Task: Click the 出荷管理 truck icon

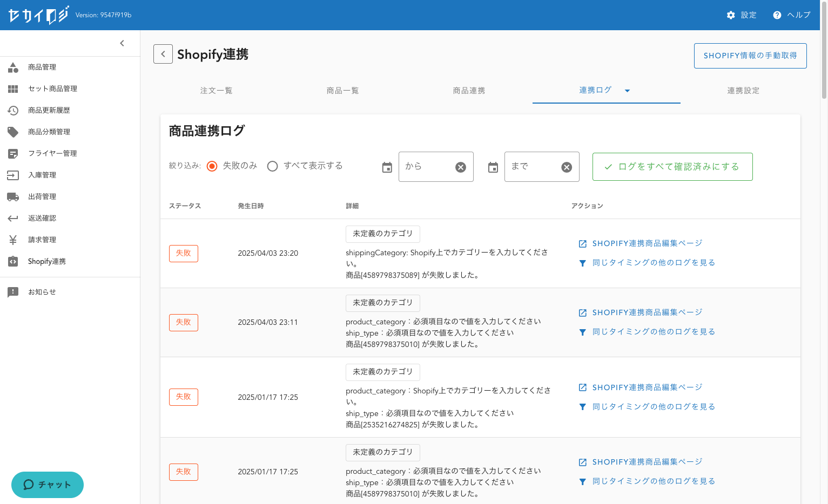Action: tap(13, 196)
